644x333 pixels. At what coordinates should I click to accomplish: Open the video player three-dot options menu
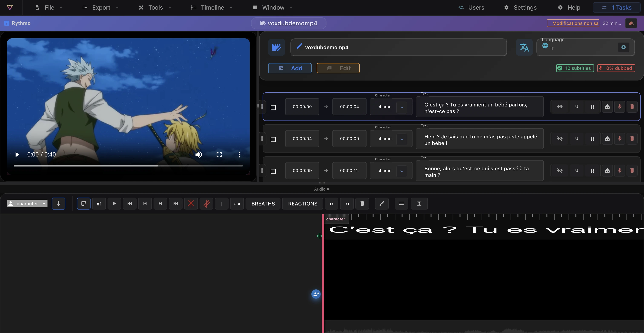point(240,155)
